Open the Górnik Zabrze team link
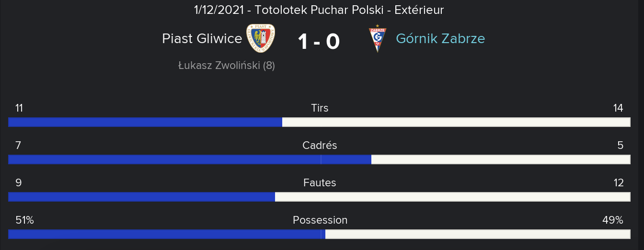The image size is (644, 250). 440,38
